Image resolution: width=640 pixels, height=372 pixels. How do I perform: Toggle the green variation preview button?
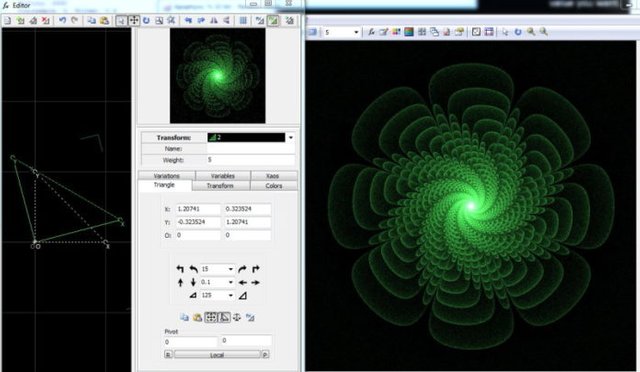tap(273, 20)
